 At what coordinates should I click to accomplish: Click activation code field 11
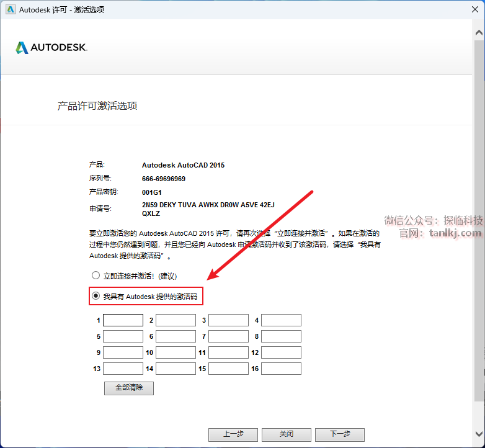click(x=229, y=352)
